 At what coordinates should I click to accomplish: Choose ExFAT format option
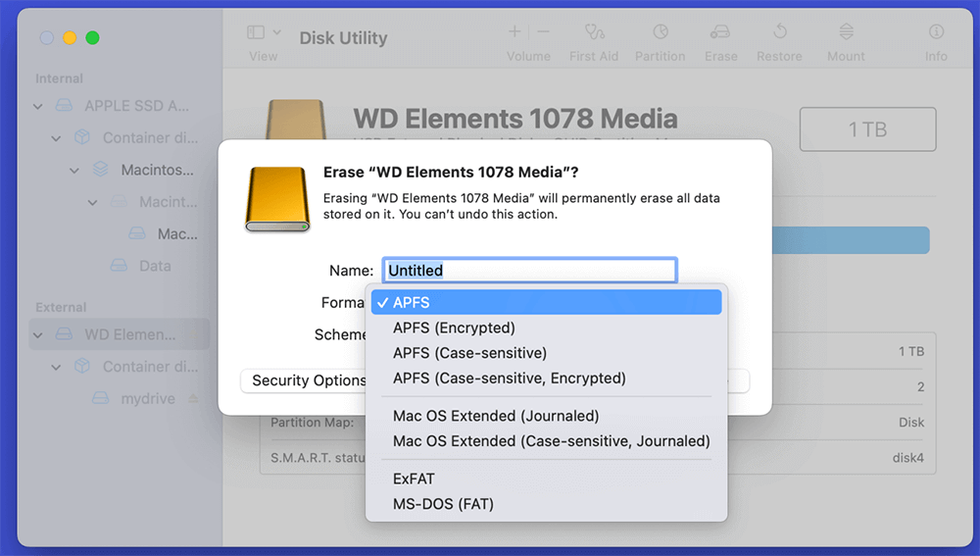[546, 479]
